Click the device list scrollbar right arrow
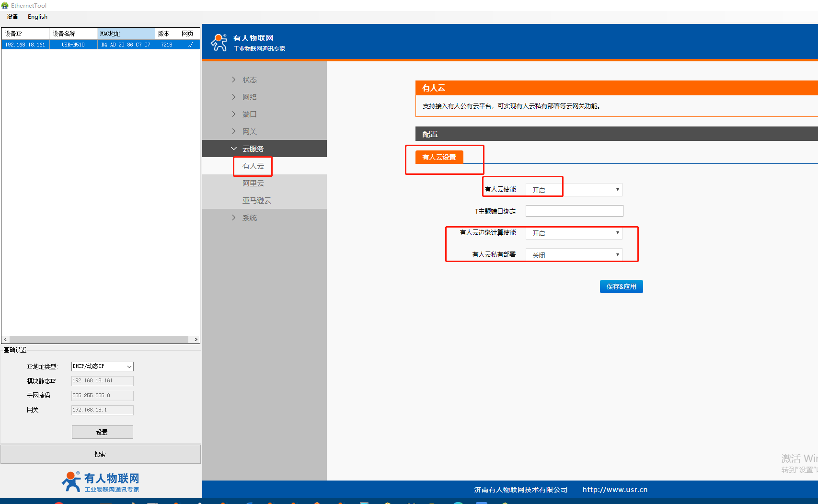 pos(196,339)
